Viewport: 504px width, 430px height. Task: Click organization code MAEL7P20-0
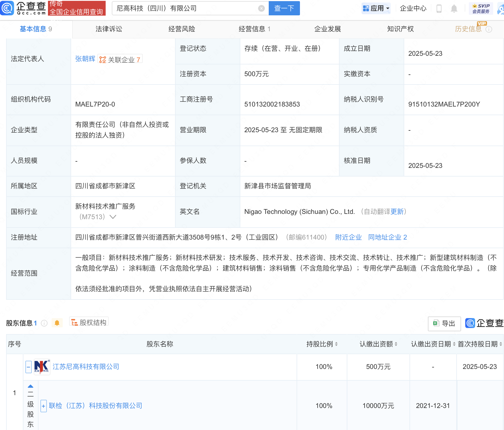(95, 104)
